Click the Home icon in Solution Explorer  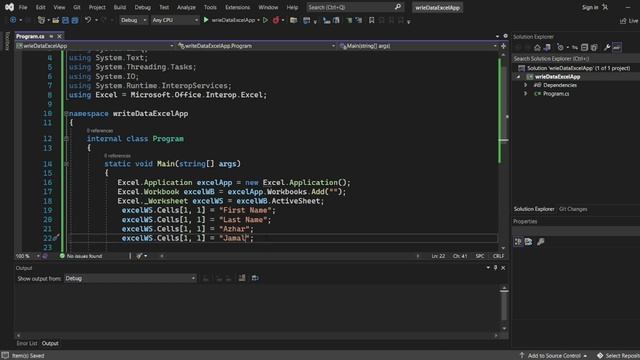point(538,48)
